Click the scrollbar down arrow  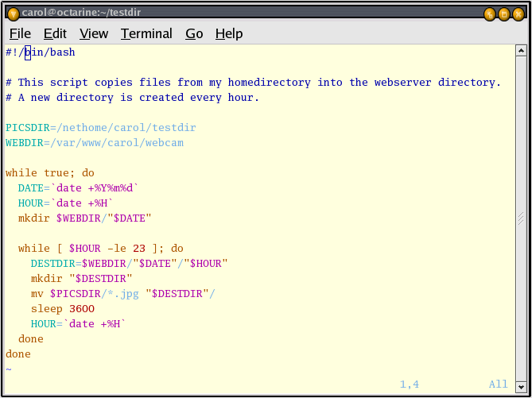[521, 390]
